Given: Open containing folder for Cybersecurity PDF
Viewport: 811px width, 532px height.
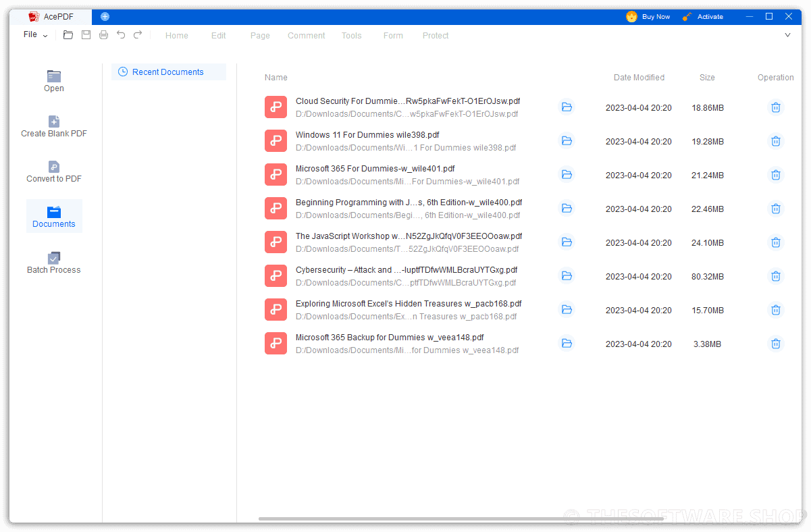Looking at the screenshot, I should [x=567, y=275].
